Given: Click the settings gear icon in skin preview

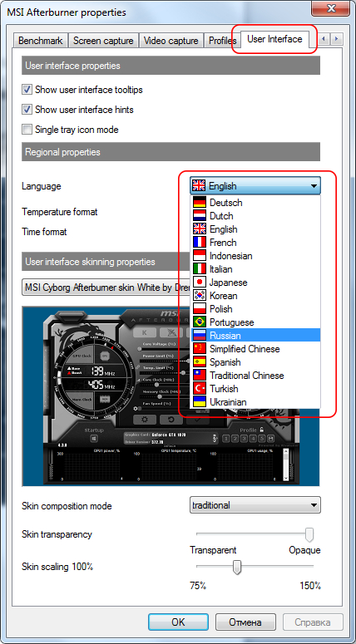Looking at the screenshot, I should pos(143,420).
